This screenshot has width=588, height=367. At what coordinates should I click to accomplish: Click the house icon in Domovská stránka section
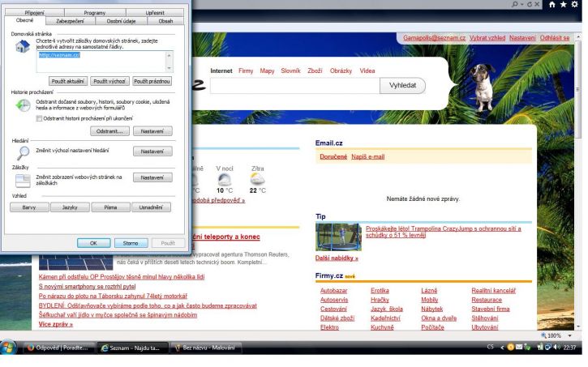pos(23,46)
